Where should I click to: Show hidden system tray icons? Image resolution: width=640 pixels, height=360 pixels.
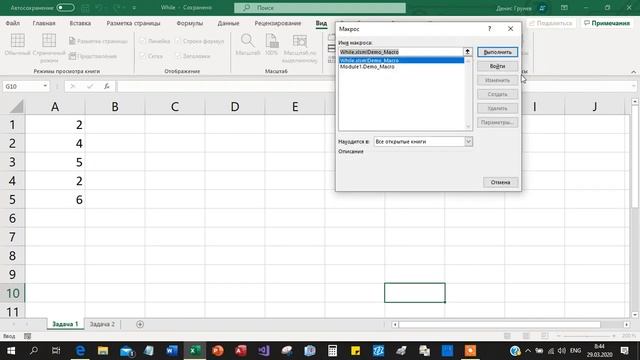(528, 351)
